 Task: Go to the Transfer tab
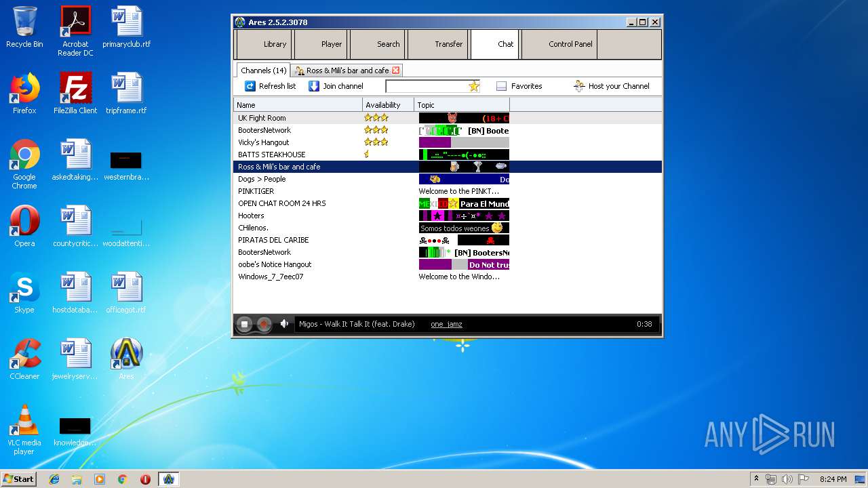(x=437, y=44)
